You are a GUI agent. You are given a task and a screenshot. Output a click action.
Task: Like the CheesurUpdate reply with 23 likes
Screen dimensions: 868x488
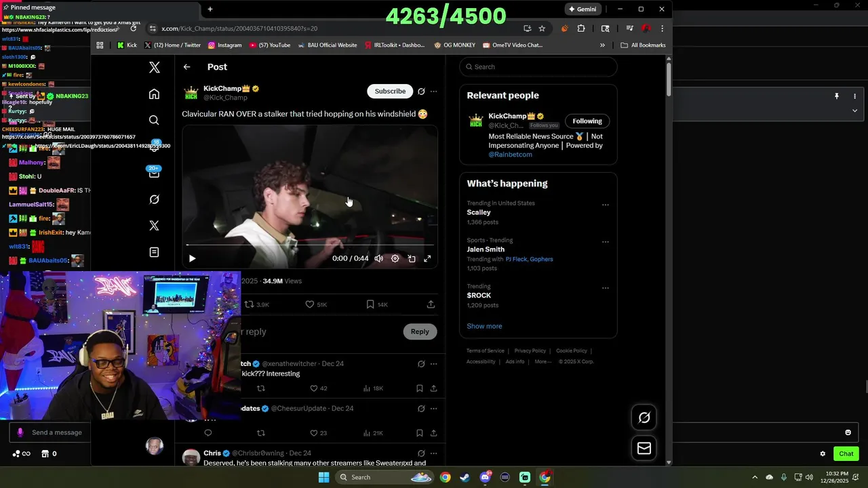319,433
